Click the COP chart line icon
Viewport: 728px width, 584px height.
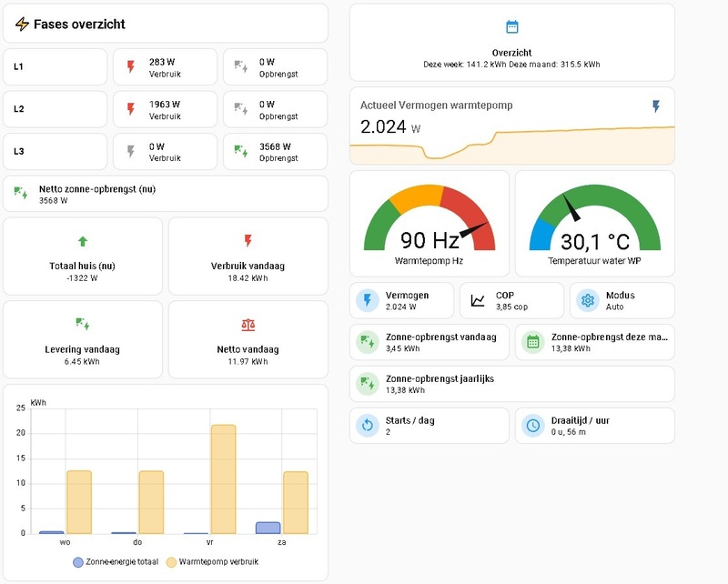click(477, 300)
